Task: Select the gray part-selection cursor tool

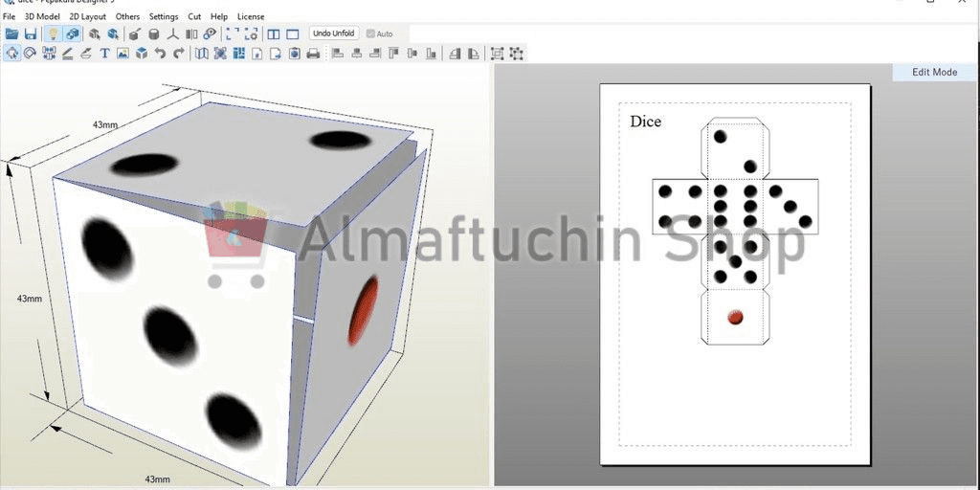Action: coord(95,33)
